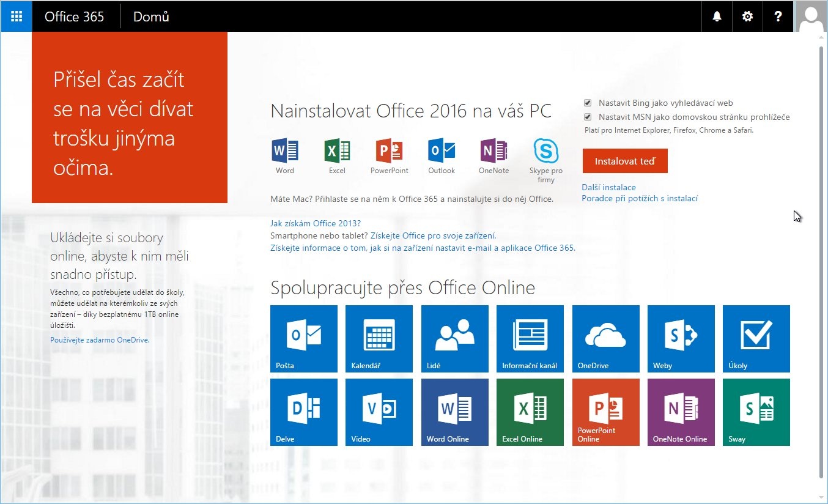Click the OneNote desktop app icon
Image resolution: width=828 pixels, height=504 pixels.
coord(493,150)
